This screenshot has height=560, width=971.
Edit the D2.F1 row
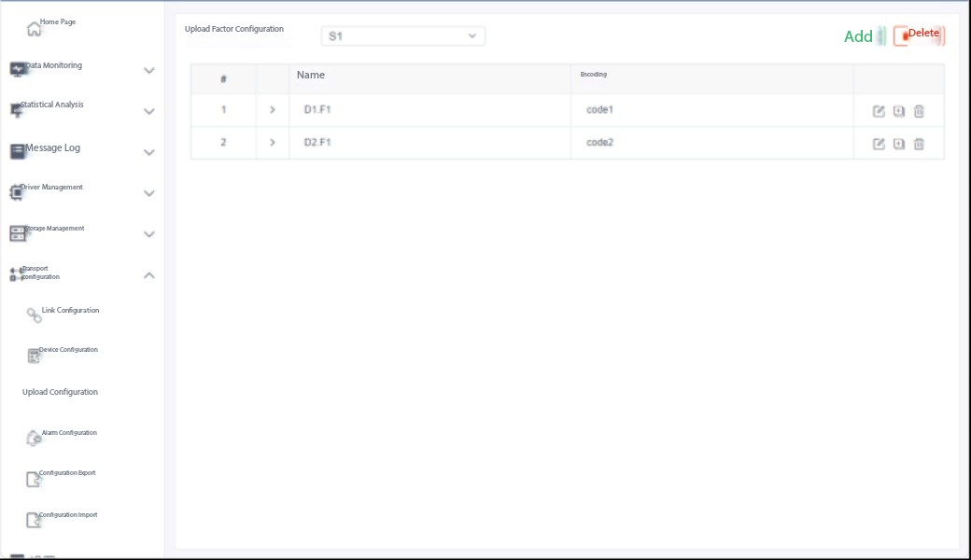(879, 144)
